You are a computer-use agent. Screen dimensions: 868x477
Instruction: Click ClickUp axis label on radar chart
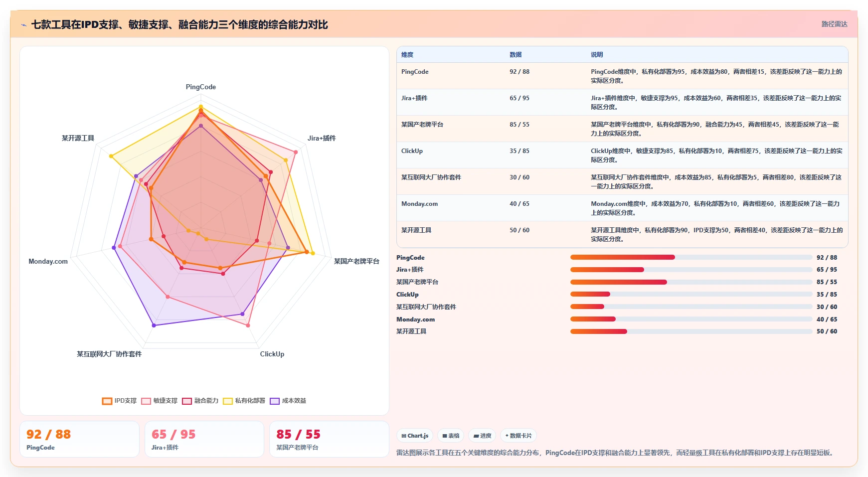point(272,354)
